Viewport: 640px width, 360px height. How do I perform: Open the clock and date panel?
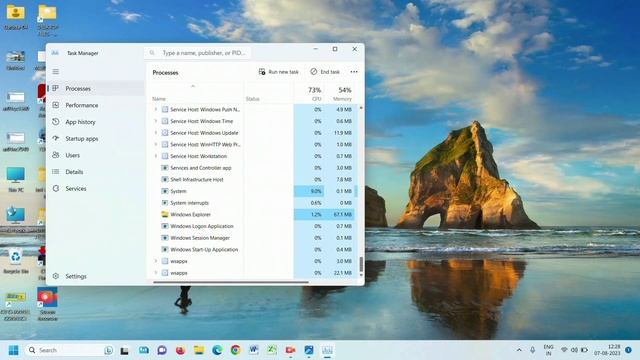coord(607,350)
